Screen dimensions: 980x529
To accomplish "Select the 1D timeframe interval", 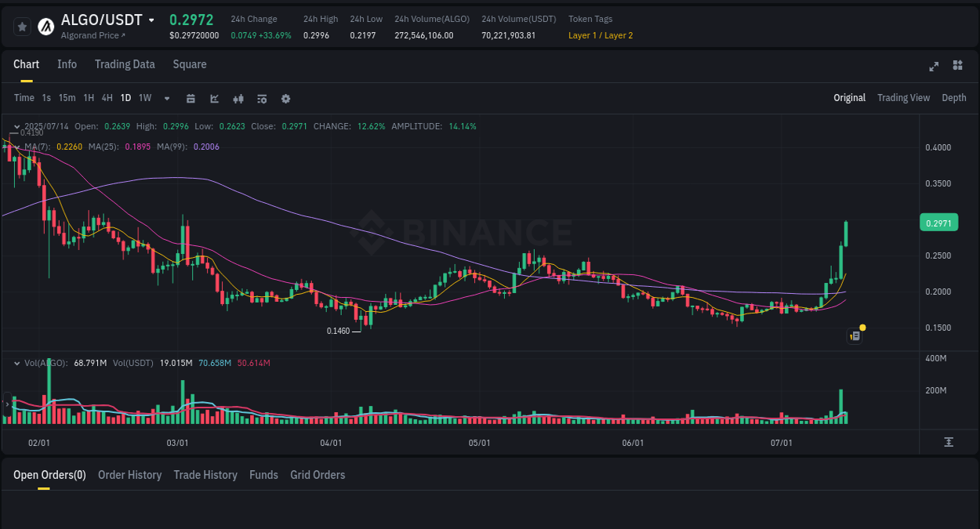I will tap(125, 98).
